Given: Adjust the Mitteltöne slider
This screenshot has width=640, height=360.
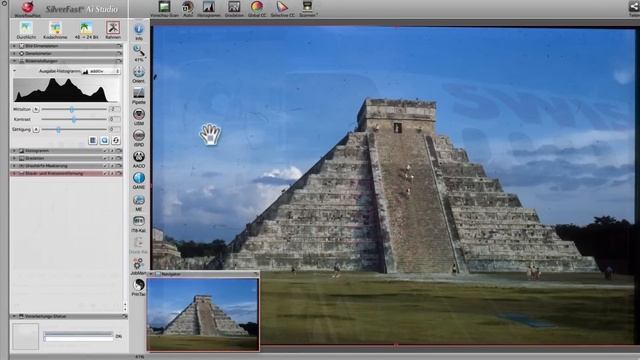Looking at the screenshot, I should click(x=72, y=109).
